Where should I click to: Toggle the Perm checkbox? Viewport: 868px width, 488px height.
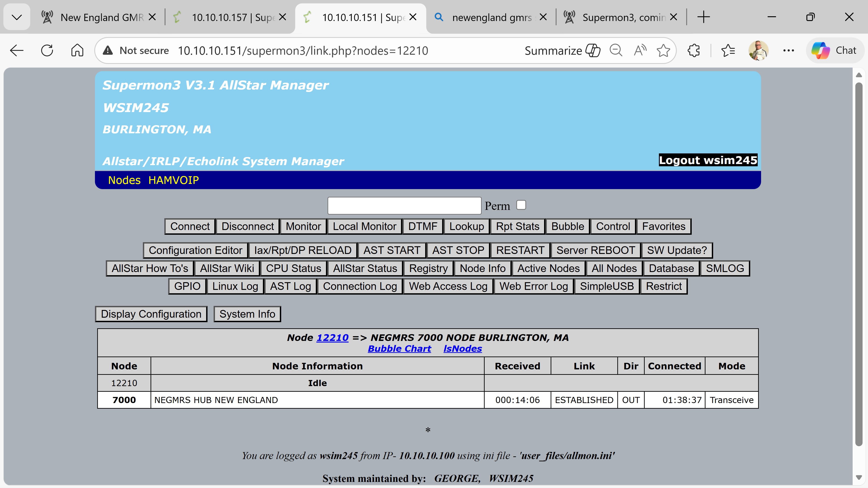click(521, 205)
